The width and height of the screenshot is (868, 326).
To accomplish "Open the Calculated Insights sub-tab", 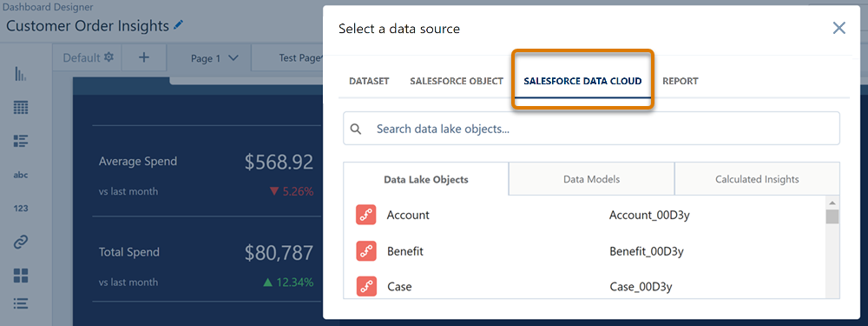I will [x=757, y=179].
